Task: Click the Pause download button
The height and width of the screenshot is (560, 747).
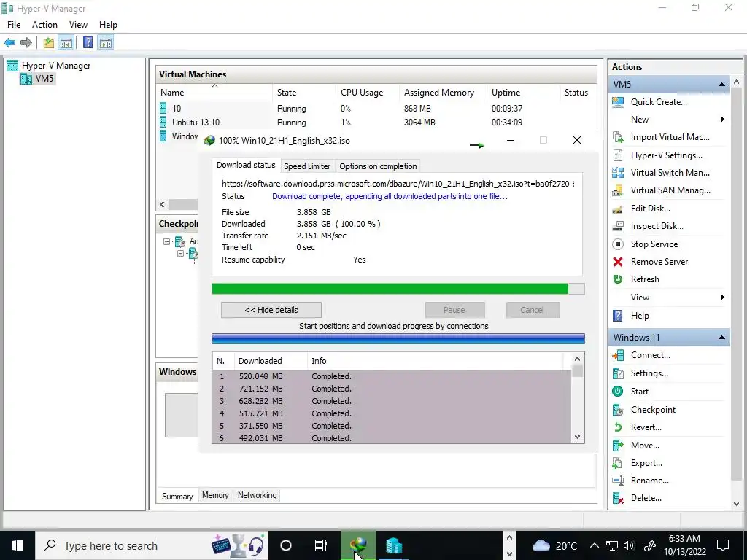Action: coord(454,310)
